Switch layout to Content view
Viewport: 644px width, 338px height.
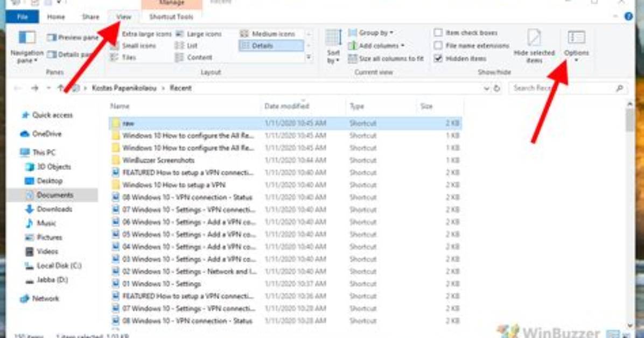[194, 58]
